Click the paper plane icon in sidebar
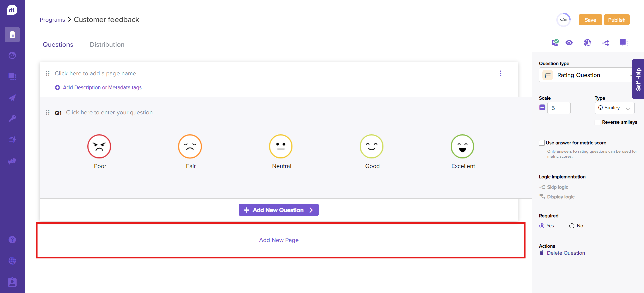The width and height of the screenshot is (644, 293). pyautogui.click(x=12, y=98)
